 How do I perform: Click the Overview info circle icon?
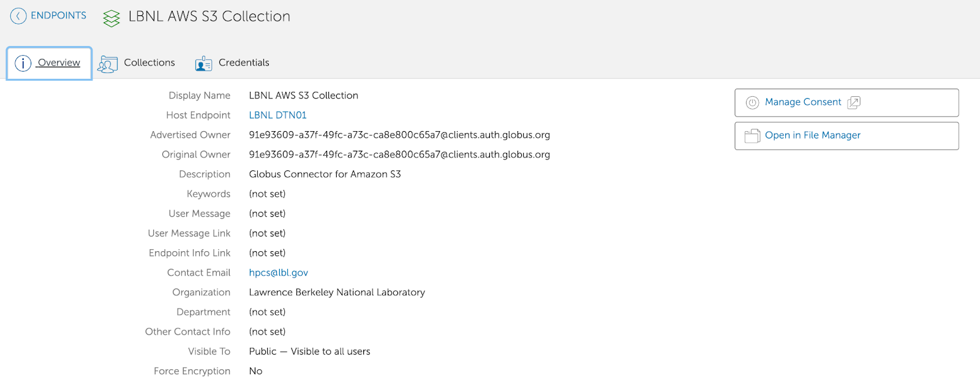tap(23, 63)
